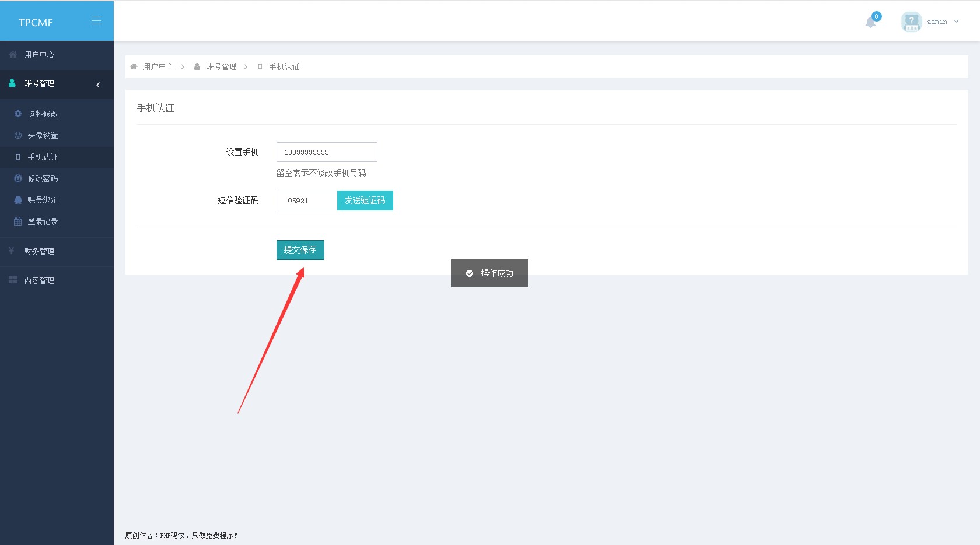Click the 设置手机 field label
This screenshot has height=545, width=980.
pyautogui.click(x=242, y=152)
